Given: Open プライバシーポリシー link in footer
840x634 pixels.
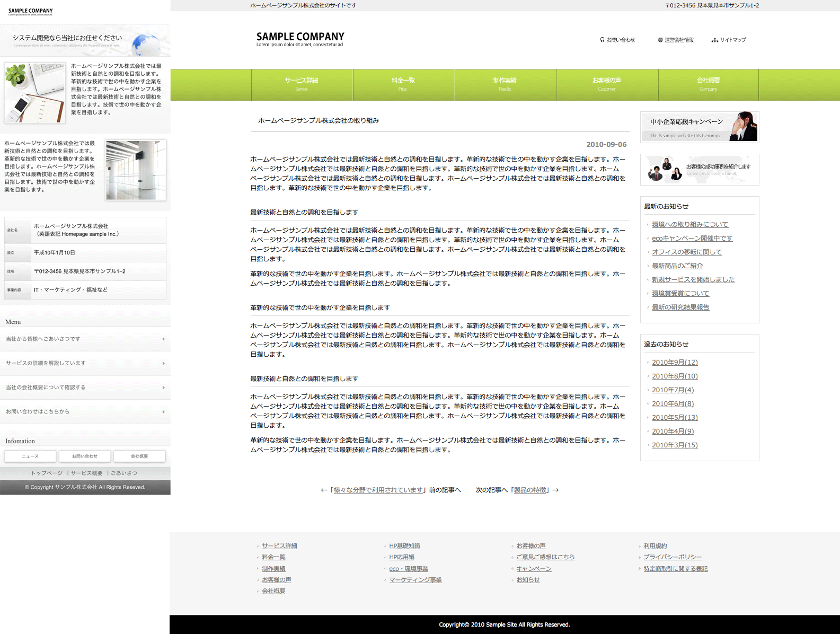Looking at the screenshot, I should pyautogui.click(x=673, y=557).
